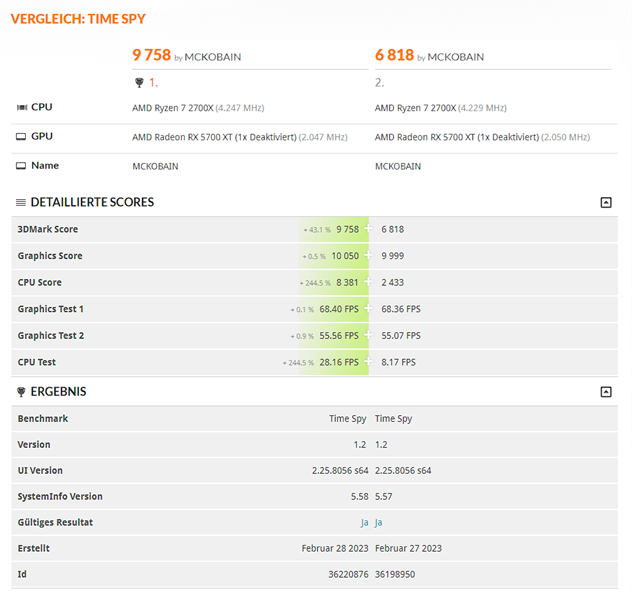Click the CPU Score row label
632x593 pixels.
pyautogui.click(x=40, y=282)
